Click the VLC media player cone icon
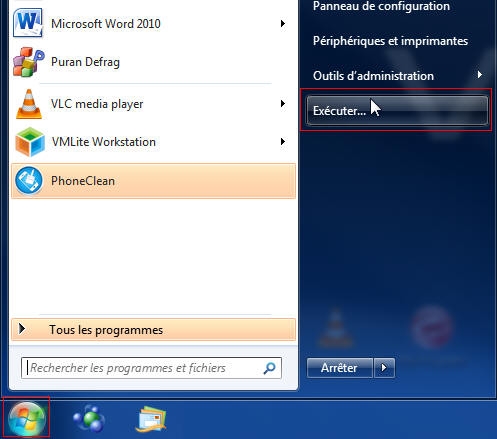Image resolution: width=497 pixels, height=439 pixels. tap(29, 104)
